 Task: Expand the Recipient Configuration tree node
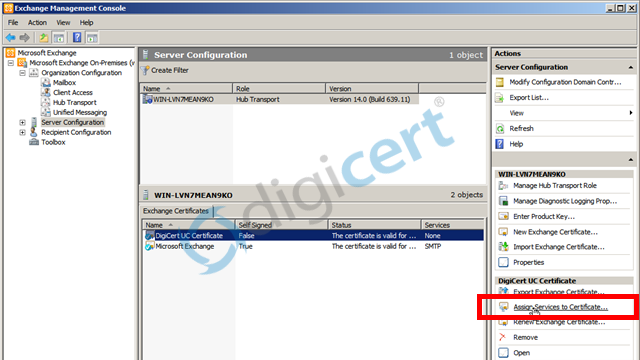(x=22, y=132)
